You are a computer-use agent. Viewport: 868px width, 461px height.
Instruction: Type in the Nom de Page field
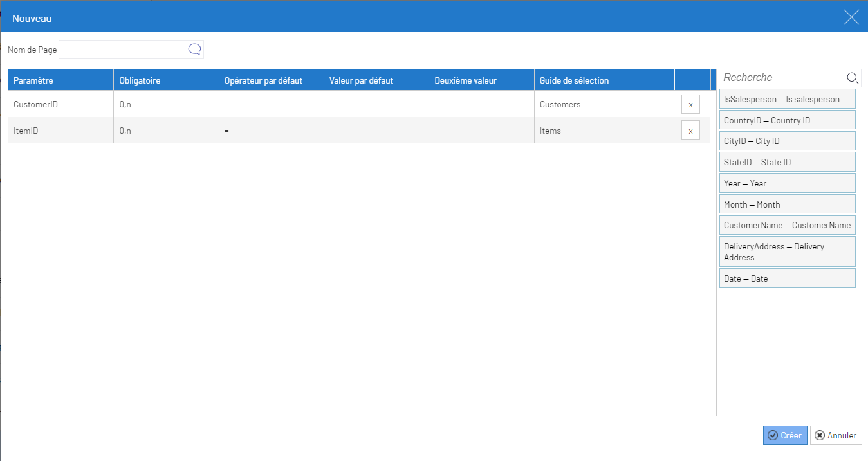coord(122,50)
